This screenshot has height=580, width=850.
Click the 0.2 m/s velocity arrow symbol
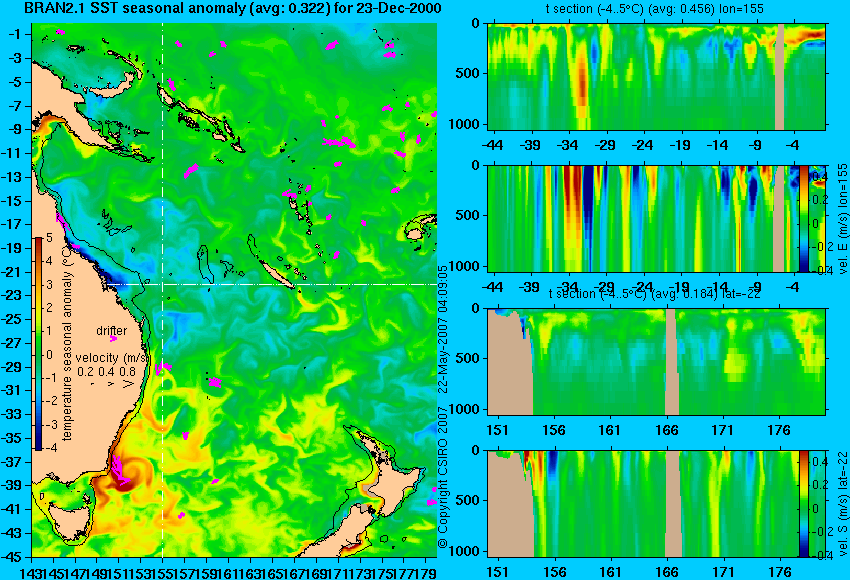[93, 384]
